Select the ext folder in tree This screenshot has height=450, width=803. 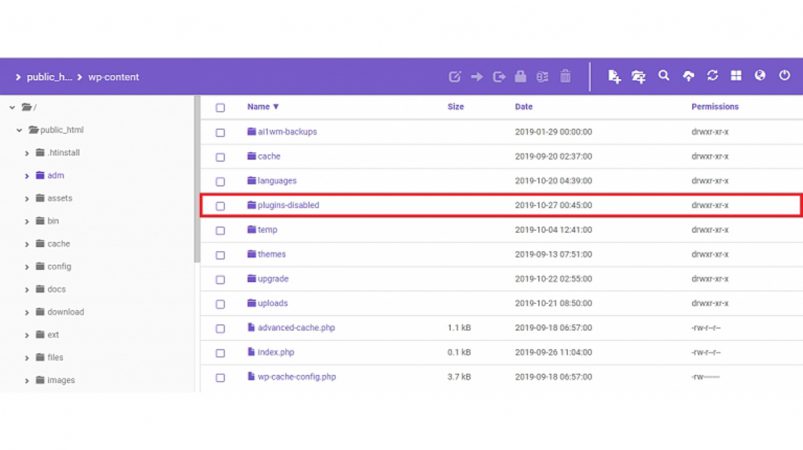click(53, 334)
